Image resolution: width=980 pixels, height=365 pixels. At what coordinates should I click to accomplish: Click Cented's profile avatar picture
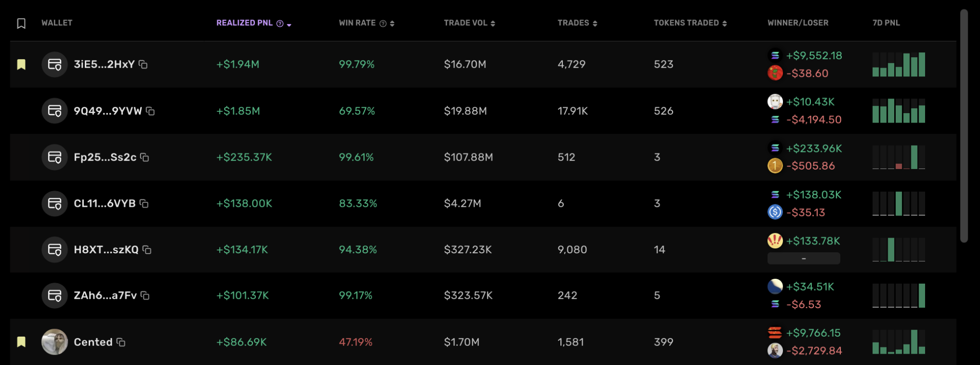point(55,342)
